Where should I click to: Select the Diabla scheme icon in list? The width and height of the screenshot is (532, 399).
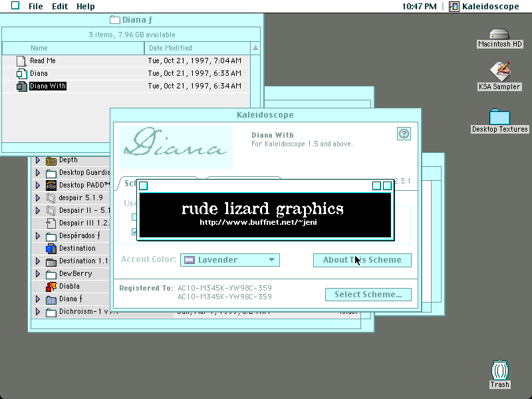point(51,287)
